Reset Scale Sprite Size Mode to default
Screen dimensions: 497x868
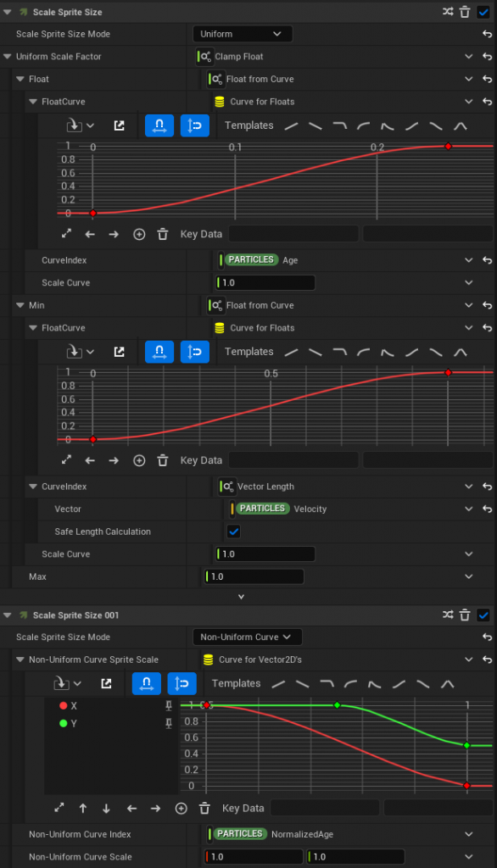[487, 34]
